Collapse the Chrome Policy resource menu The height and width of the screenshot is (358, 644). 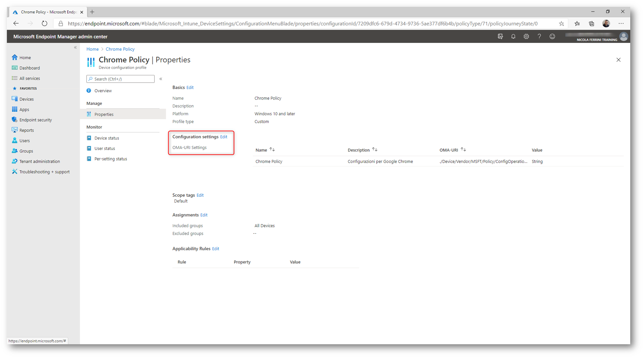click(161, 79)
